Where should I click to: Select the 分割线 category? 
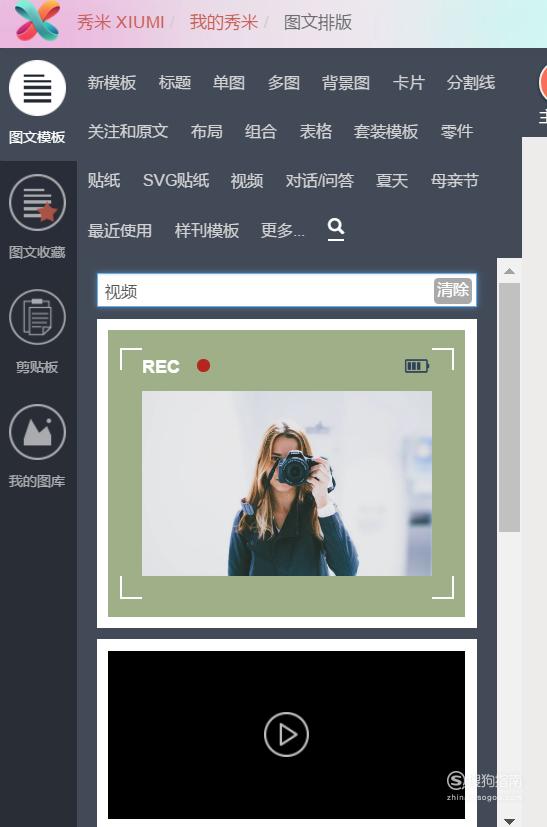[471, 83]
